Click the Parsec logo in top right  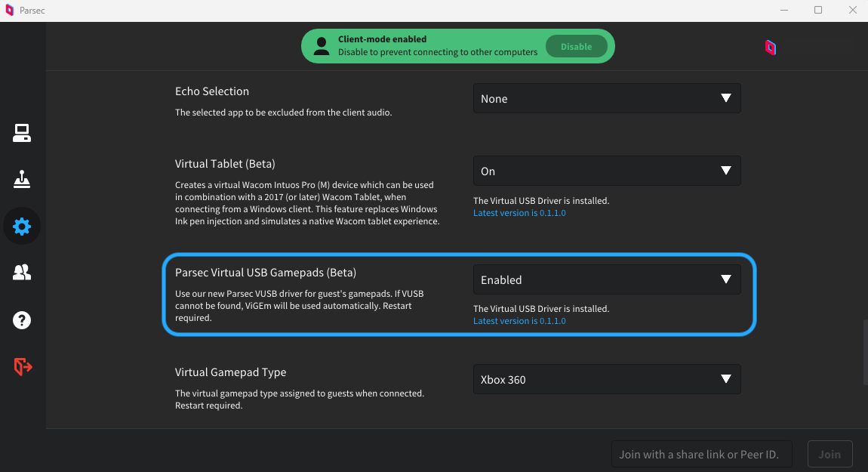tap(770, 48)
